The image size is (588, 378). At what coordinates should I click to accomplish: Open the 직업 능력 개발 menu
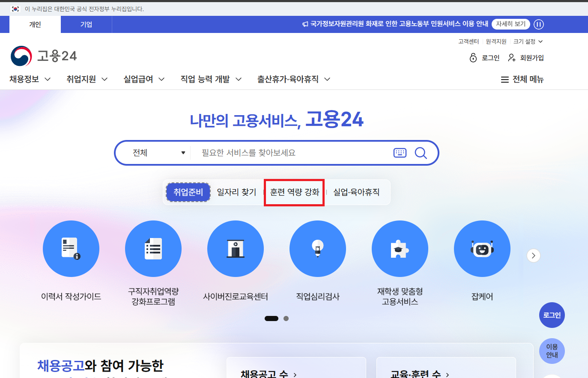(211, 79)
